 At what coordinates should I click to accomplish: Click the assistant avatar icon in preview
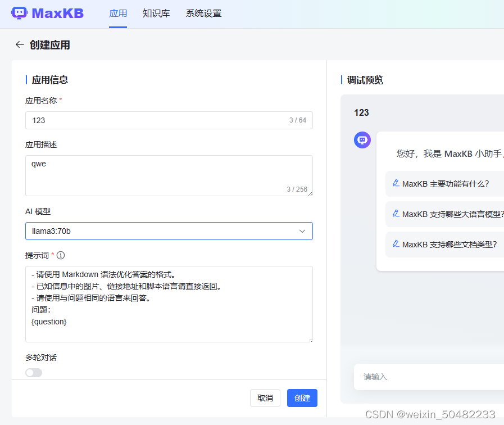[362, 140]
